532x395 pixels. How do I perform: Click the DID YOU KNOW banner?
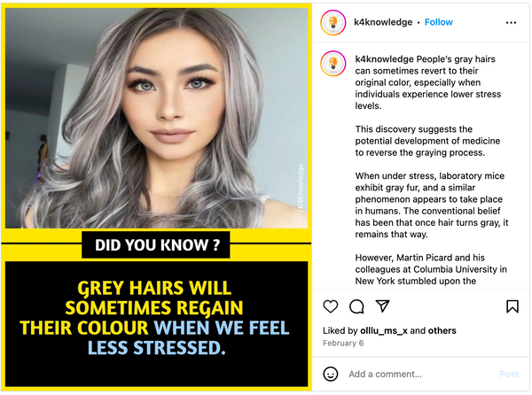(156, 245)
